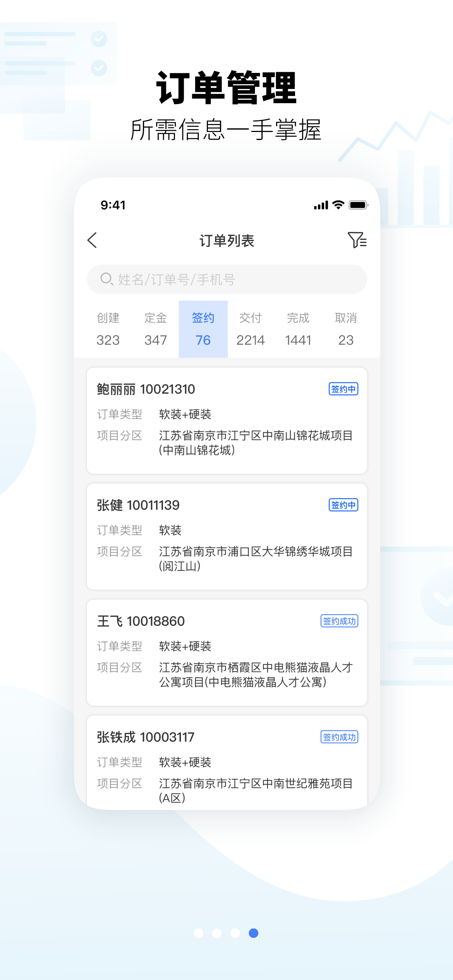Image resolution: width=453 pixels, height=980 pixels.
Task: Tap the cellular signal icon
Action: click(321, 205)
